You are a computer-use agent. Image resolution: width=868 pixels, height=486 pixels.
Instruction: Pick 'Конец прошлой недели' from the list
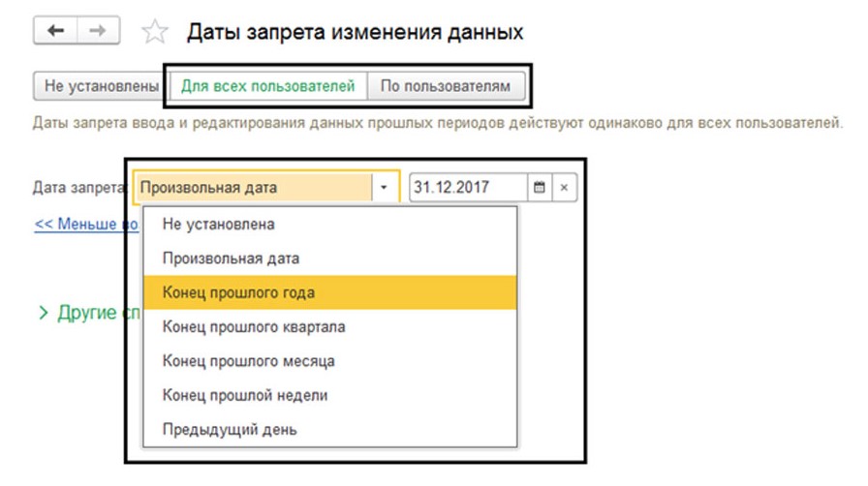(x=245, y=394)
